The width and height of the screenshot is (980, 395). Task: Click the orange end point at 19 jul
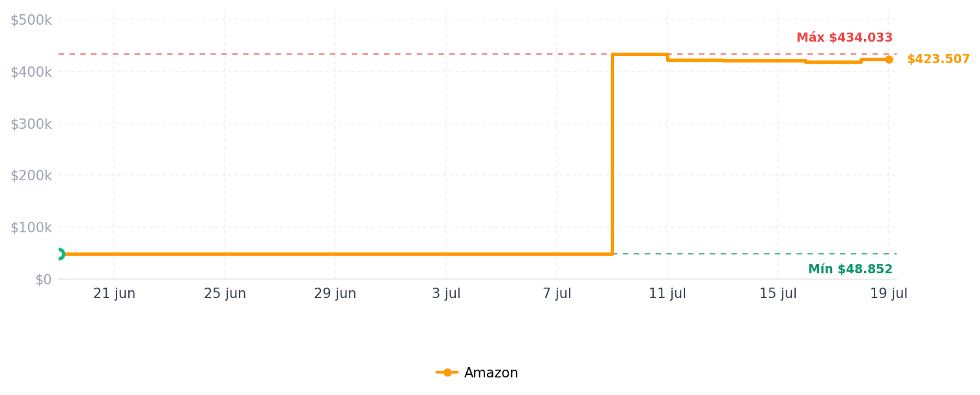coord(889,59)
